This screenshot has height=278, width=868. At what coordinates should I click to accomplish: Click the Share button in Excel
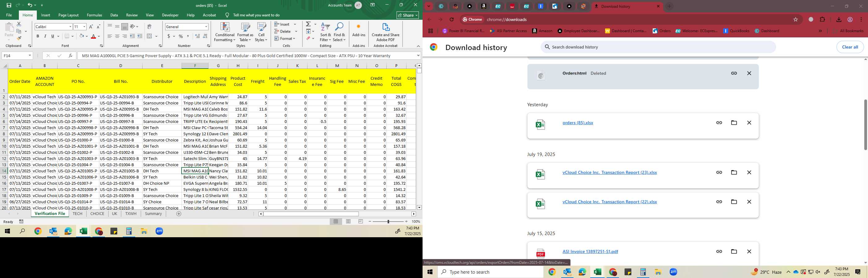[x=408, y=15]
